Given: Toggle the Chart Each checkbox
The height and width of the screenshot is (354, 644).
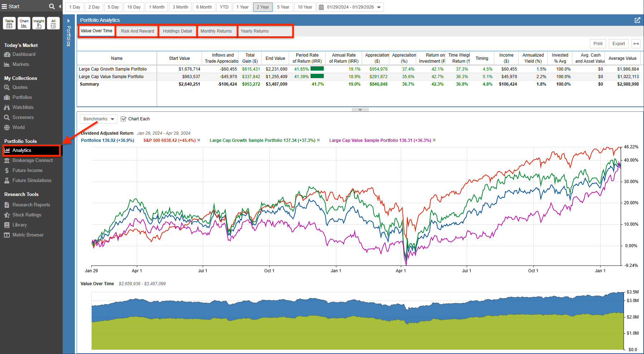Looking at the screenshot, I should 124,119.
